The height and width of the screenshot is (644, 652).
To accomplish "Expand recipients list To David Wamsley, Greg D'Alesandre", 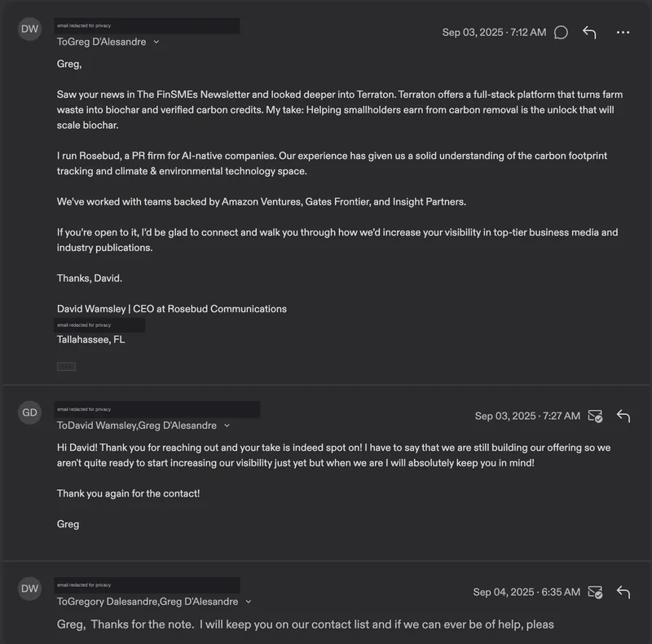I will 227,426.
